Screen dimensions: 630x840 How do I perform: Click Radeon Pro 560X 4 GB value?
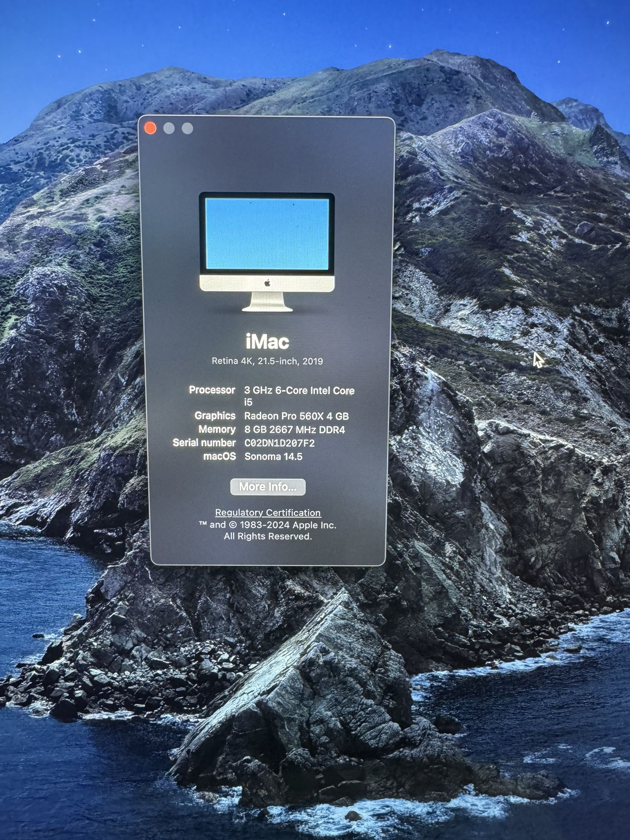[x=296, y=416]
